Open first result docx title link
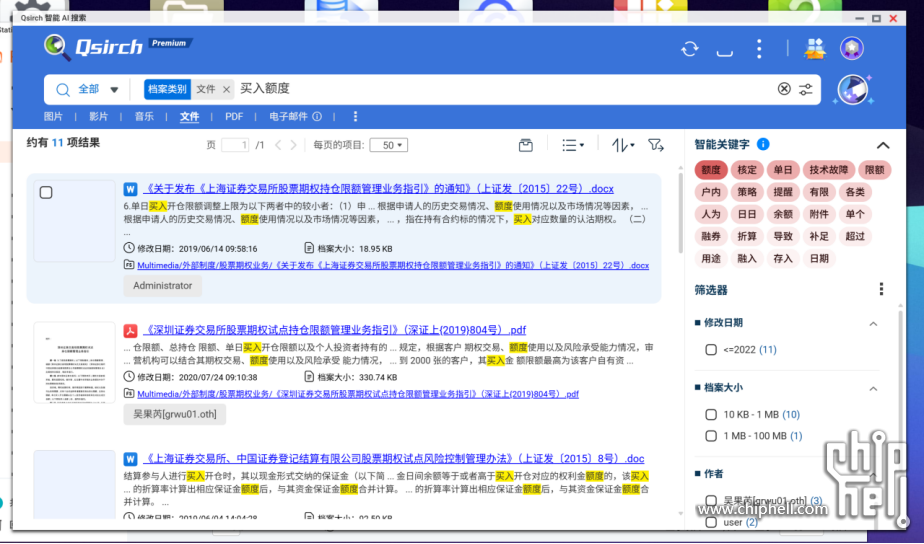The width and height of the screenshot is (924, 544). 378,189
